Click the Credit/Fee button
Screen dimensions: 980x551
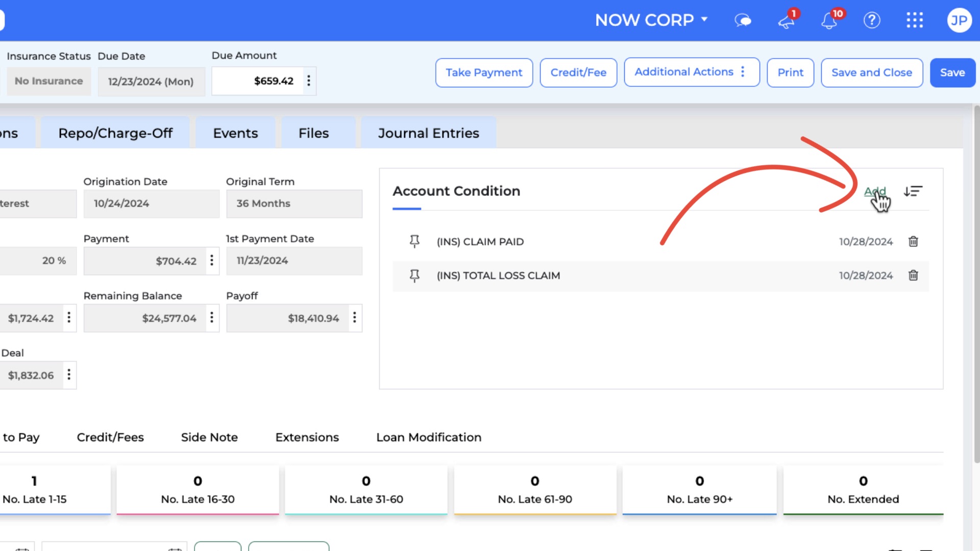pos(578,72)
